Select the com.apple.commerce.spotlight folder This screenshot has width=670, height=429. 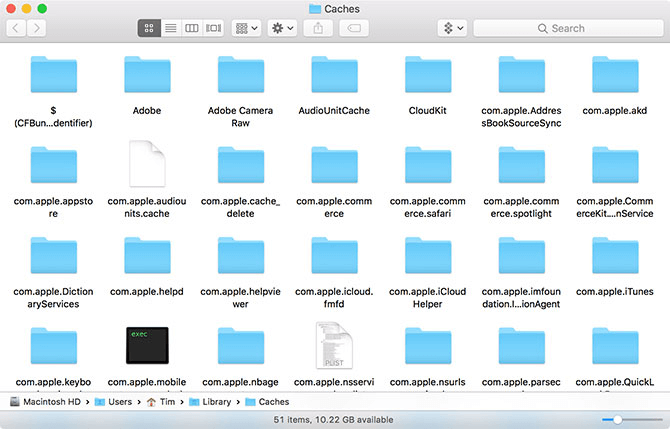(x=521, y=165)
